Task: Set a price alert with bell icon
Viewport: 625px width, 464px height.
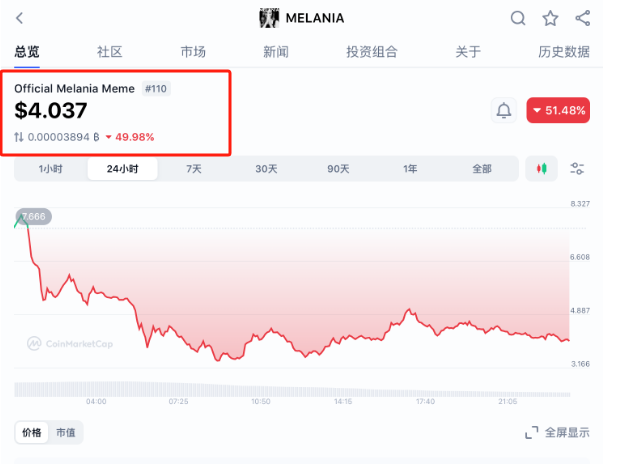Action: pyautogui.click(x=504, y=110)
